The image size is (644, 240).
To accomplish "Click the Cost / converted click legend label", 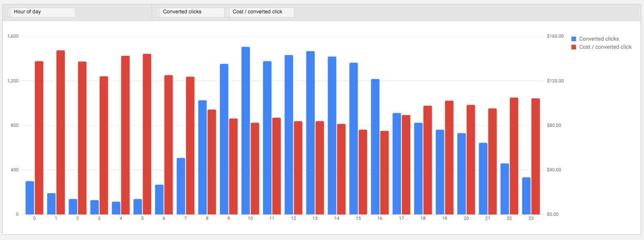I will click(x=605, y=47).
